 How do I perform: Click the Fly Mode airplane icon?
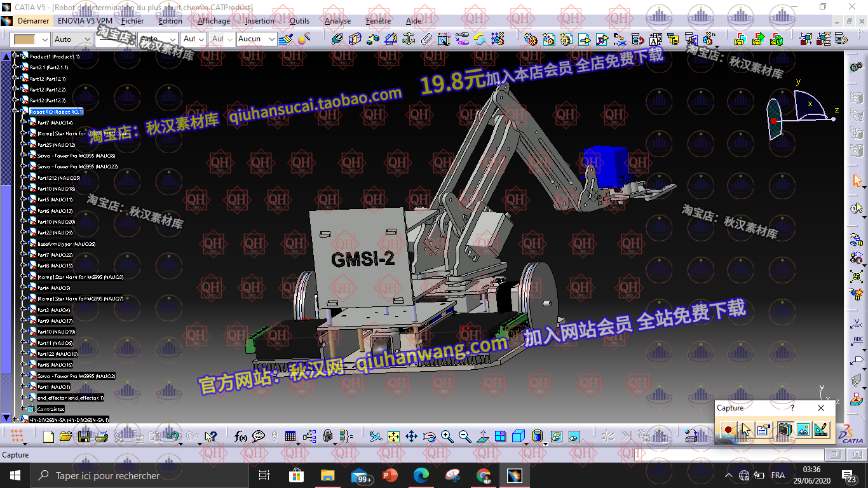coord(376,437)
